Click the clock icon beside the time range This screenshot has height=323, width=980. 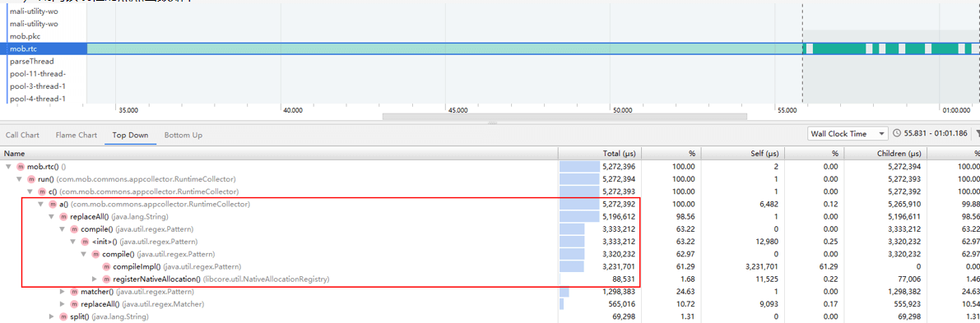[x=897, y=134]
